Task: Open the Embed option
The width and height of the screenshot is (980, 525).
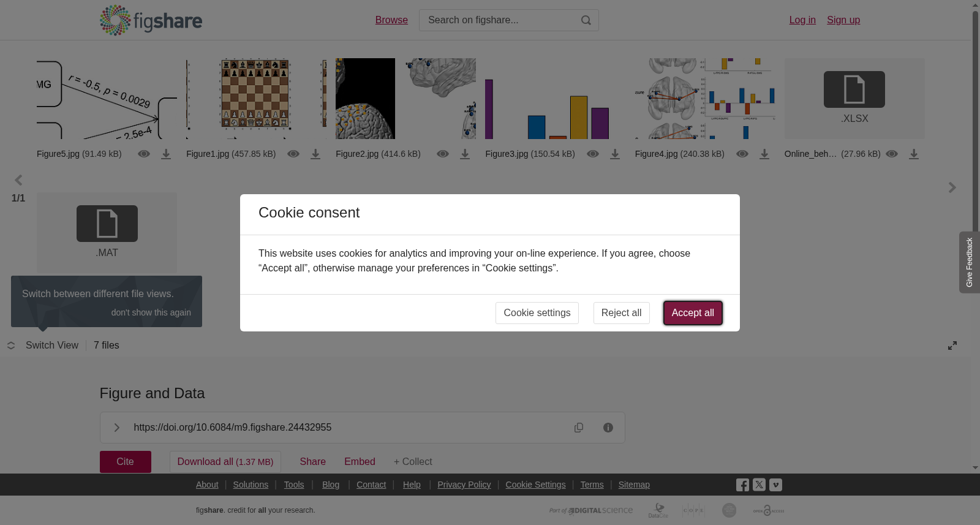Action: click(x=360, y=462)
